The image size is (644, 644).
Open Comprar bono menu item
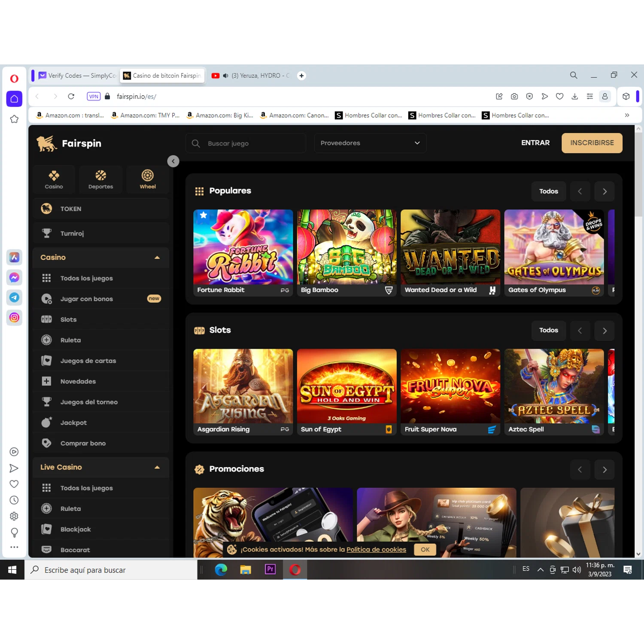pos(101,443)
